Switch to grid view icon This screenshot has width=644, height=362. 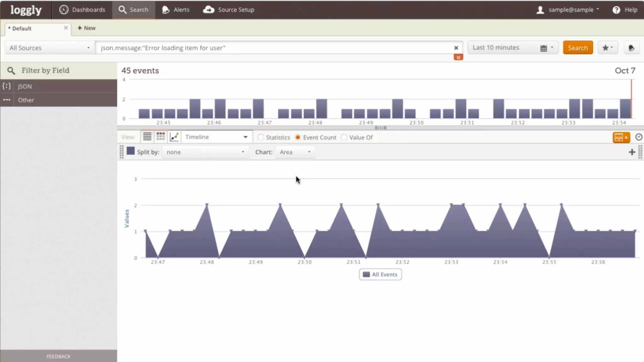click(161, 137)
